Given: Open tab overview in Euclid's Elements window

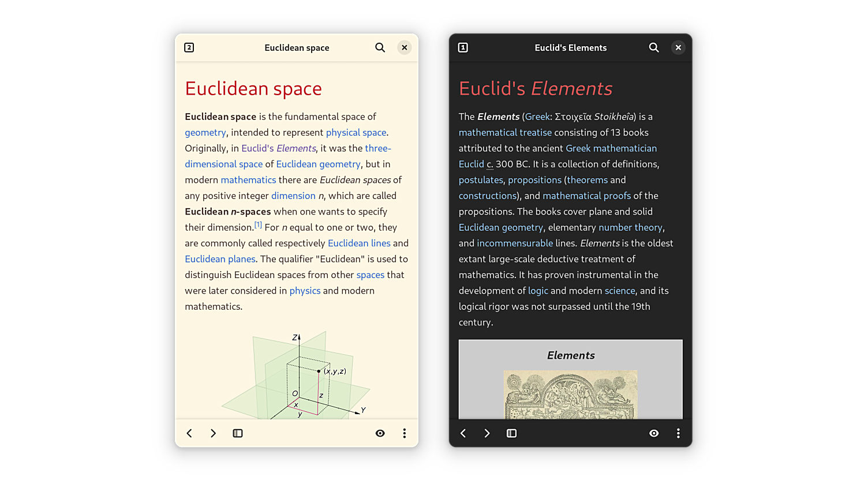Looking at the screenshot, I should [463, 48].
